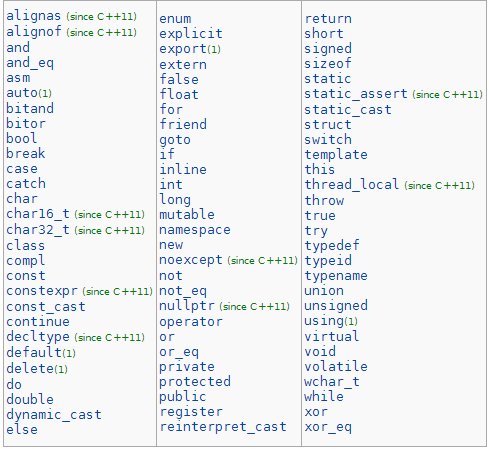Image resolution: width=489 pixels, height=449 pixels.
Task: Click the nullptr keyword link
Action: point(187,306)
